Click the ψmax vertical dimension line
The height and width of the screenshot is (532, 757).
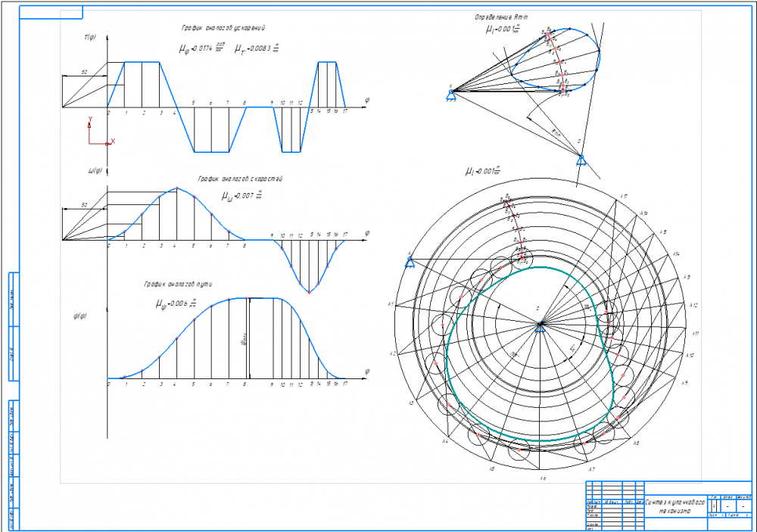click(249, 338)
